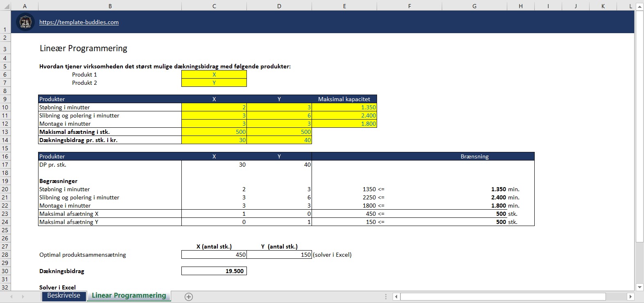Screen dimensions: 644x303
Task: Click the previous sheet navigation arrow
Action: [11, 296]
